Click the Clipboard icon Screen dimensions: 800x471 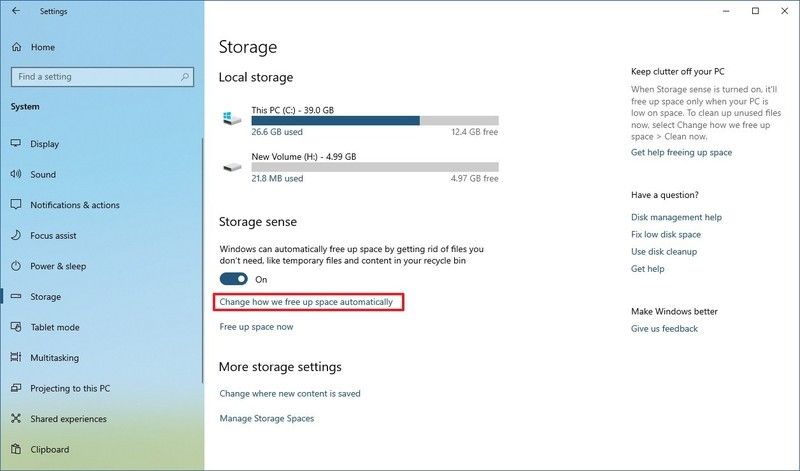[x=16, y=449]
